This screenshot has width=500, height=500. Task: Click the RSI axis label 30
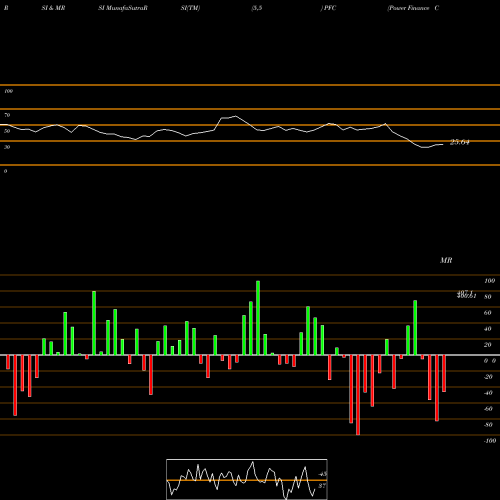tap(7, 147)
